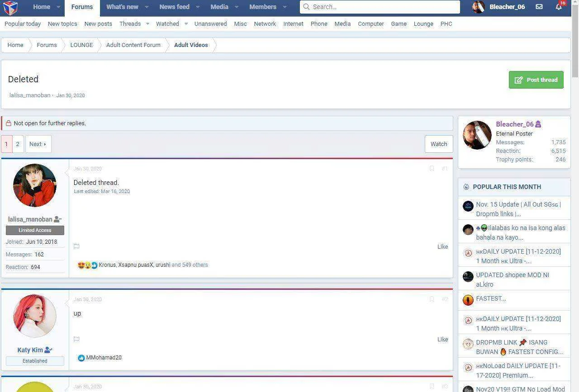Click the like reaction icon beside MMohamad20

click(81, 358)
